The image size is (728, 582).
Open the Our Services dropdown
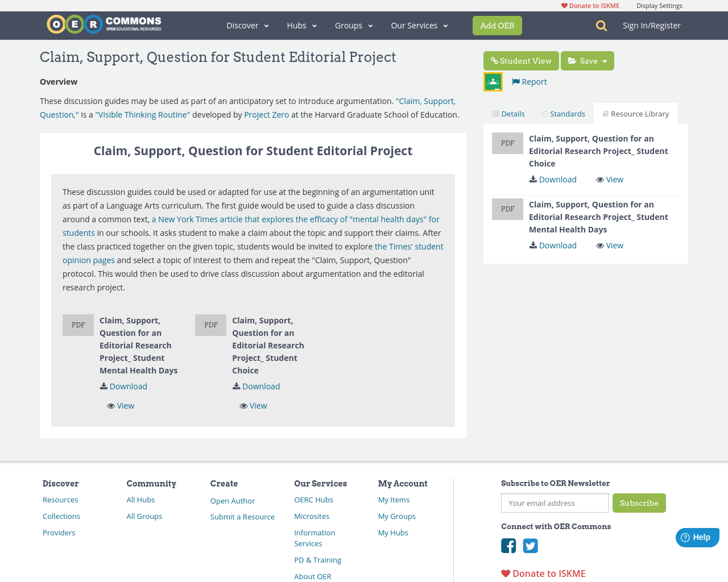tap(419, 25)
